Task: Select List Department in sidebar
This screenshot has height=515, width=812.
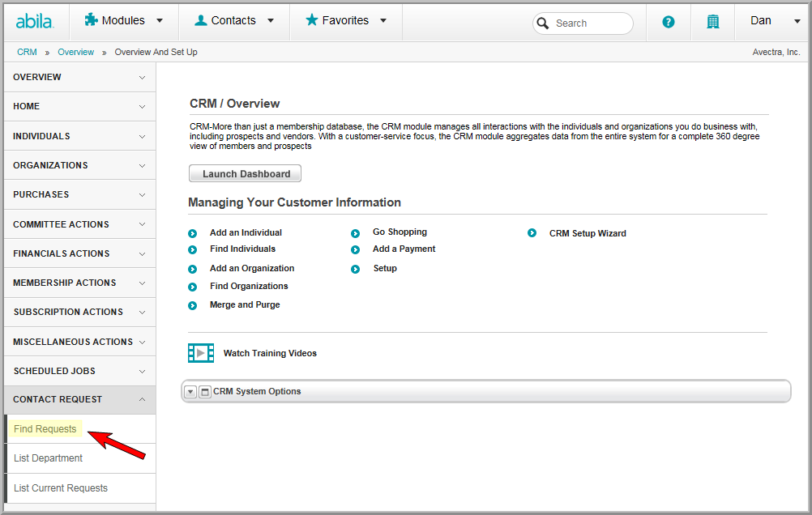Action: (48, 458)
